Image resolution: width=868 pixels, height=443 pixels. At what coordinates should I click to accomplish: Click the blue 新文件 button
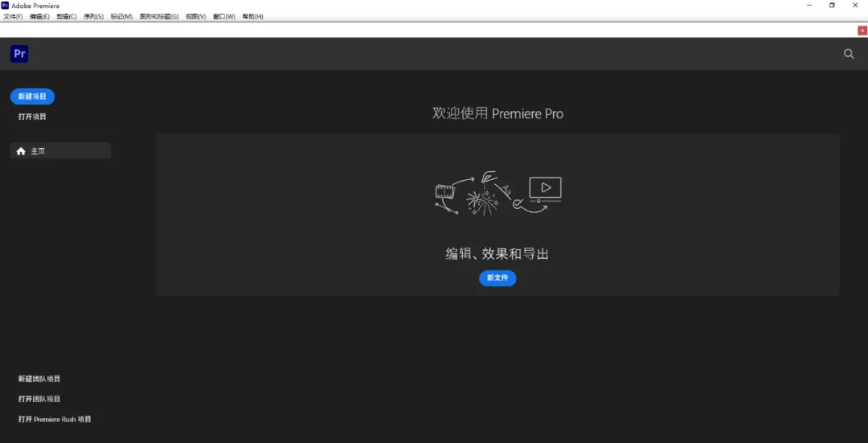pos(497,278)
